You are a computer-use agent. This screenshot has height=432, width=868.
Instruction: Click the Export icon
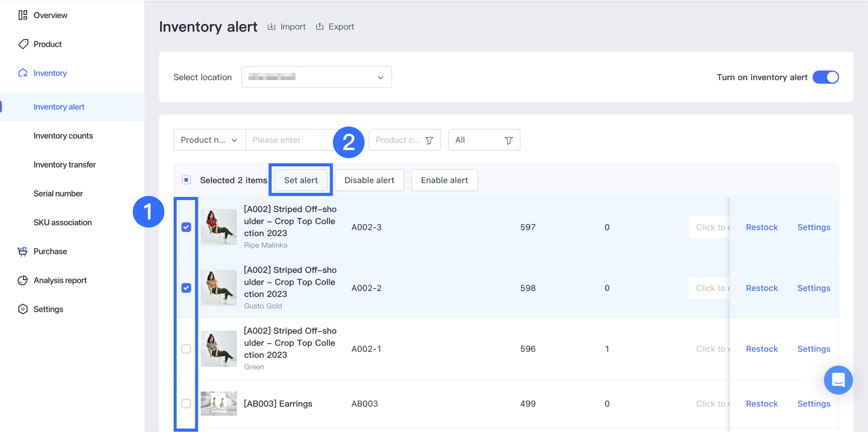click(x=319, y=27)
